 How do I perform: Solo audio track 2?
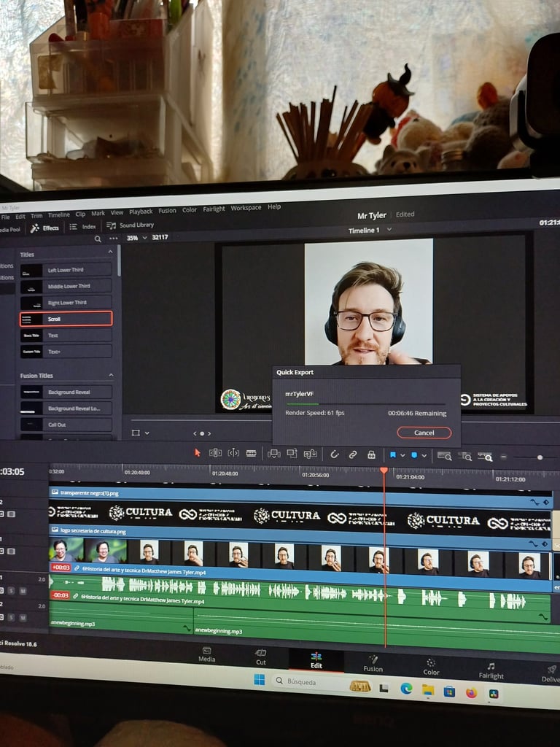coord(12,617)
